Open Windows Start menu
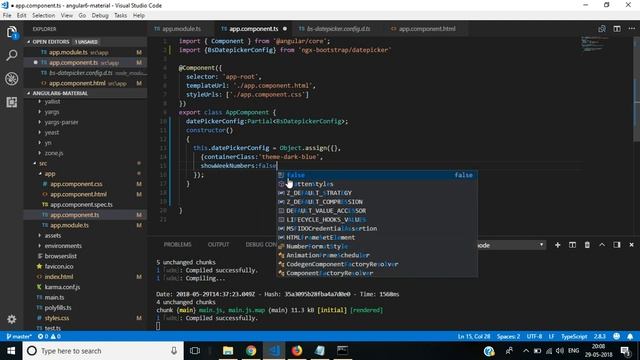 click(x=11, y=351)
